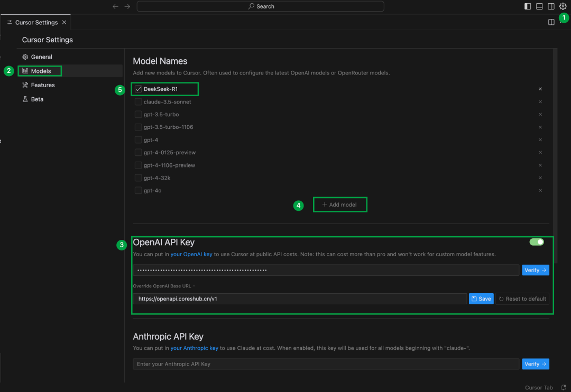Viewport: 571px width, 392px height.
Task: Enable the gpt-4 model checkbox
Action: click(x=138, y=140)
